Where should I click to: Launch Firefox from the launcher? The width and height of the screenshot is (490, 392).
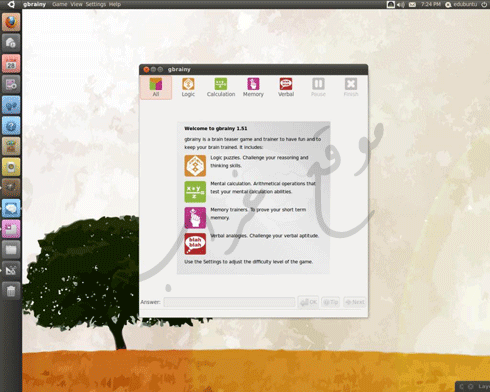click(x=11, y=22)
